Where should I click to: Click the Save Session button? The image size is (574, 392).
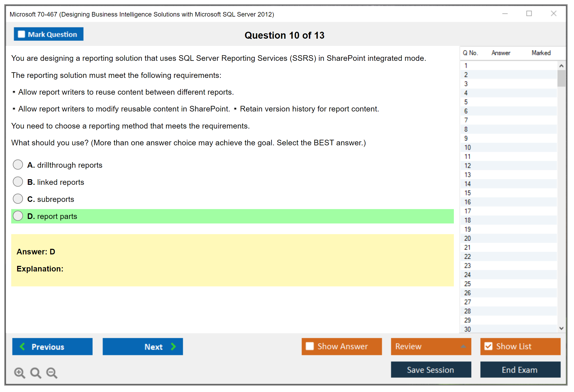431,370
